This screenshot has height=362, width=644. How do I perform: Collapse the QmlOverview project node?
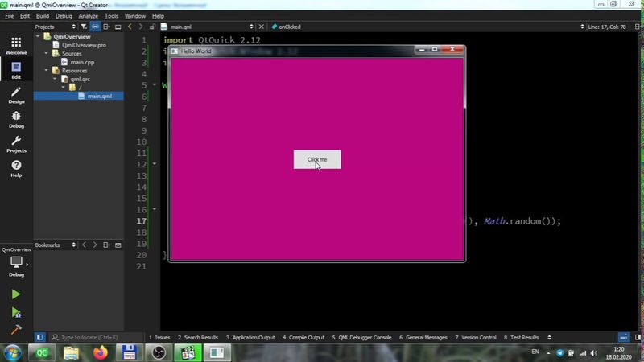click(38, 36)
